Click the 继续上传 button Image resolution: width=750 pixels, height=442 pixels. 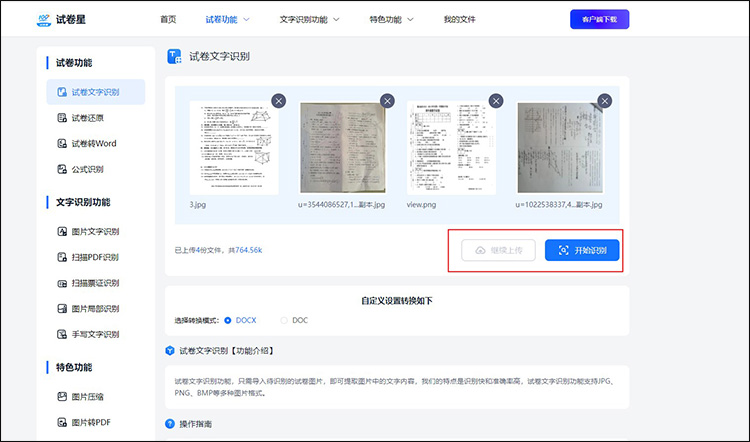coord(498,250)
